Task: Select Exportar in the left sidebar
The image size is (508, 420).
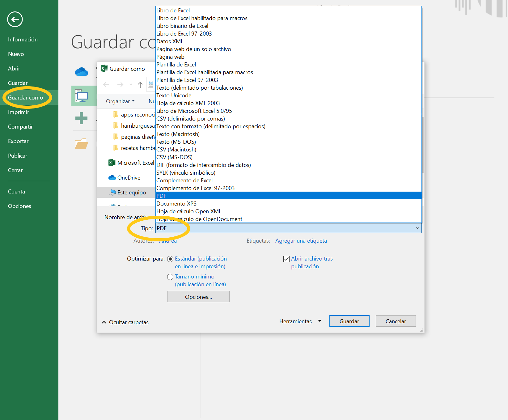Action: click(x=18, y=141)
